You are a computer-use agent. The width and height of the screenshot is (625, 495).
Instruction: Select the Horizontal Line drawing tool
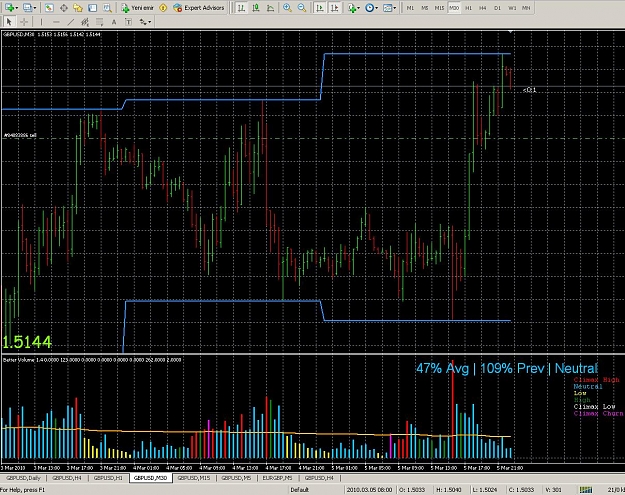(56, 22)
